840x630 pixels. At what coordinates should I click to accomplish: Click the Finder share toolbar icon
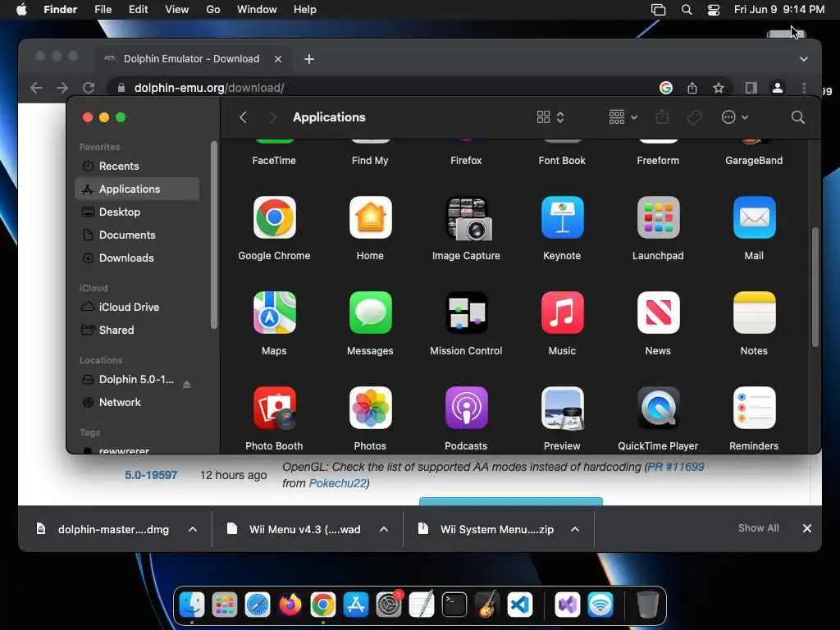pyautogui.click(x=662, y=116)
